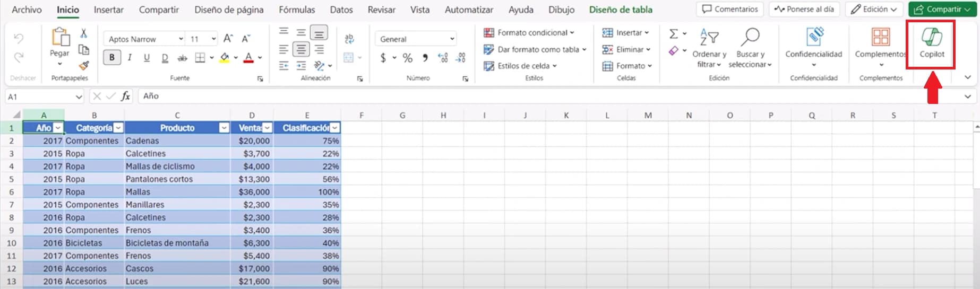Click the Name Box showing A1
This screenshot has height=289, width=980.
45,97
